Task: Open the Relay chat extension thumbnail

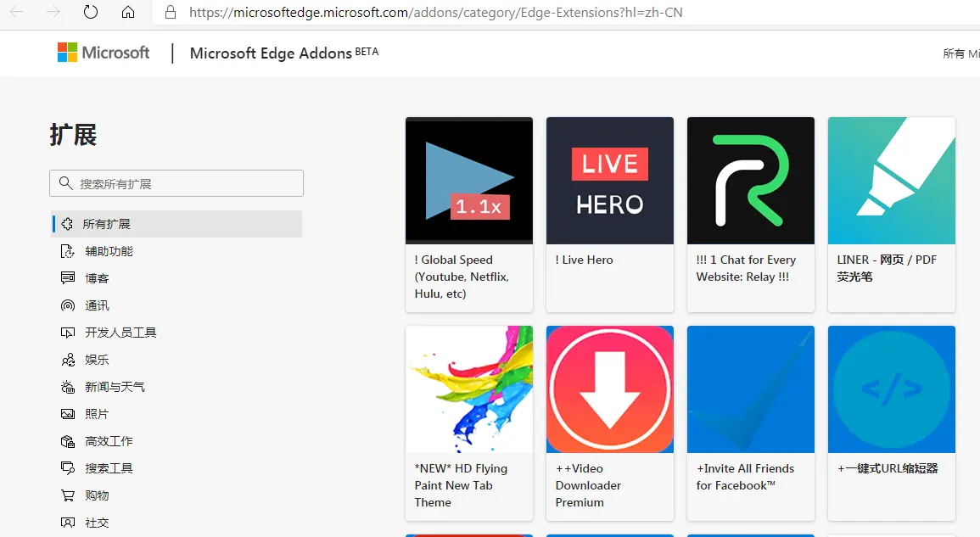Action: point(751,181)
